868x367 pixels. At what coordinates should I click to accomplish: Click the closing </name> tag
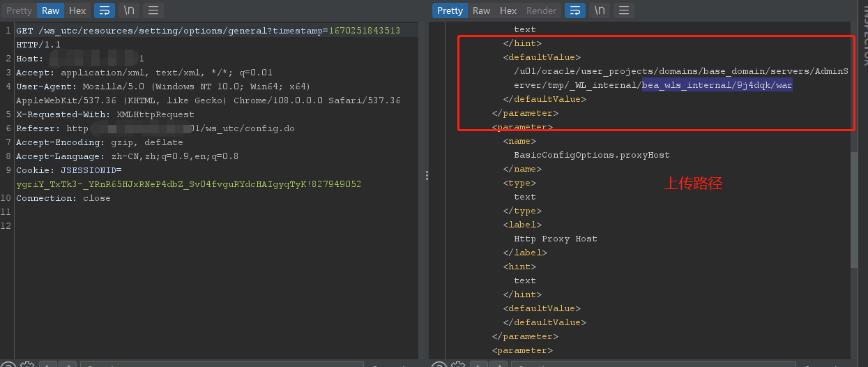click(x=522, y=169)
